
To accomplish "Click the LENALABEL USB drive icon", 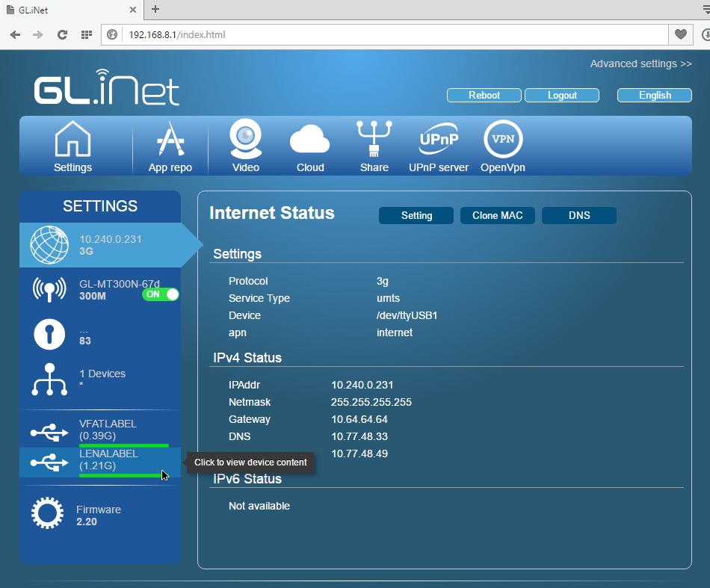I will (49, 462).
